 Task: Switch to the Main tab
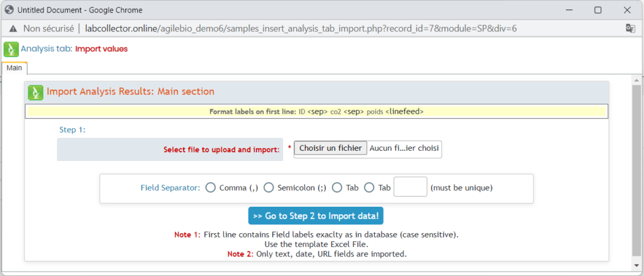tap(14, 68)
